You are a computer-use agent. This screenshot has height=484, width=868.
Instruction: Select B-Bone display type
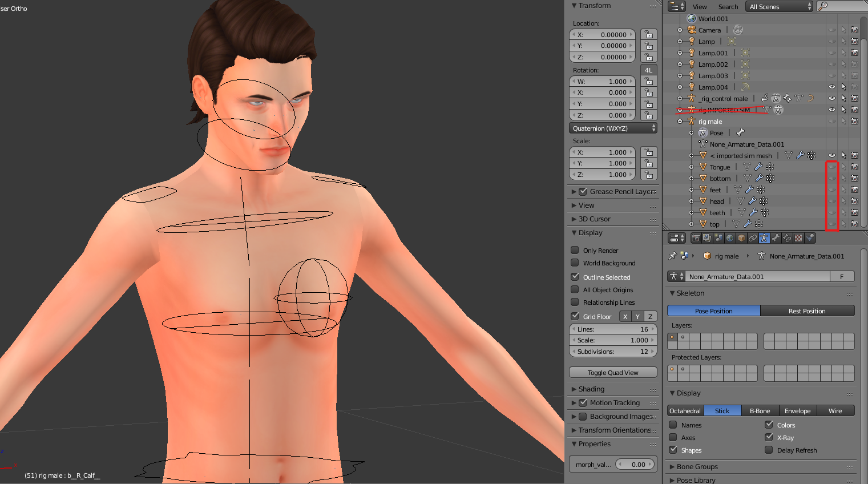pos(760,411)
